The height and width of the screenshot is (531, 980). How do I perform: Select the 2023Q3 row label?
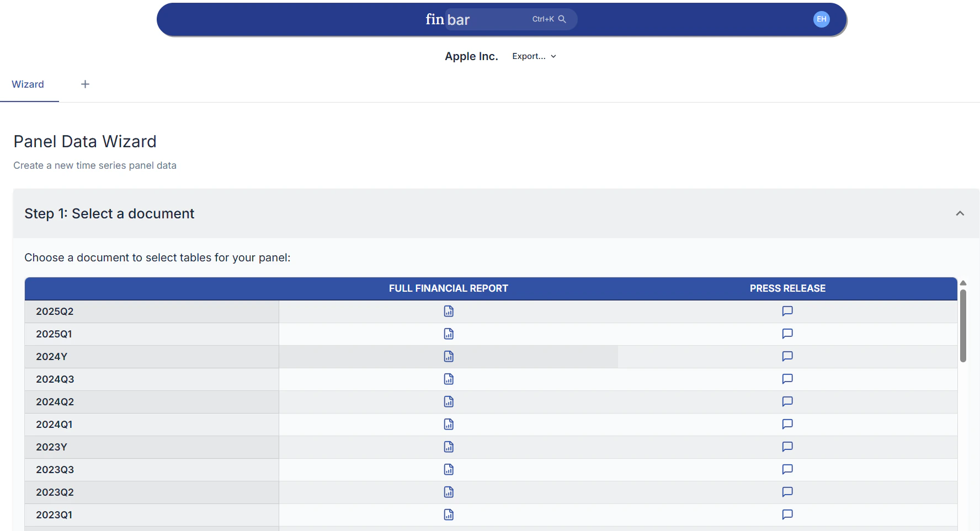[x=55, y=470]
